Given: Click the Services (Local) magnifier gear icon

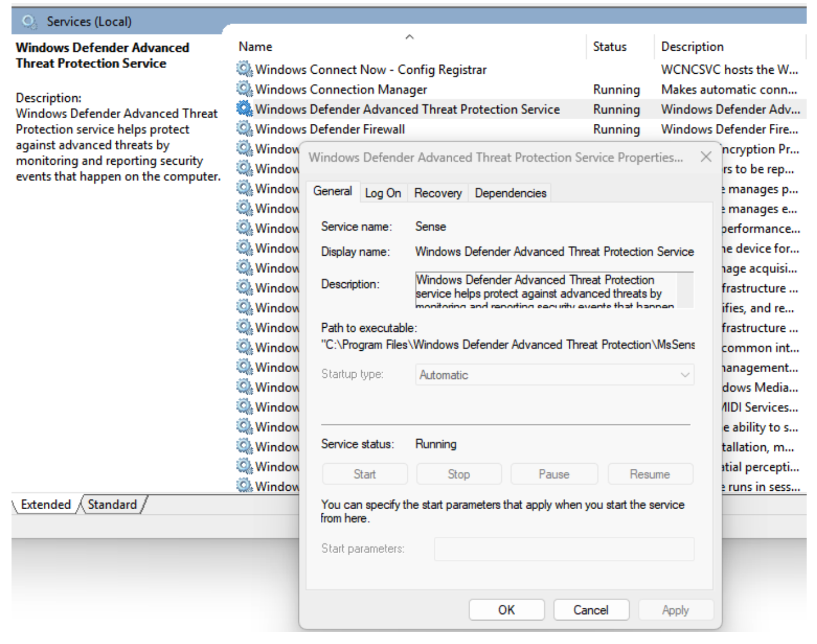Looking at the screenshot, I should [29, 22].
